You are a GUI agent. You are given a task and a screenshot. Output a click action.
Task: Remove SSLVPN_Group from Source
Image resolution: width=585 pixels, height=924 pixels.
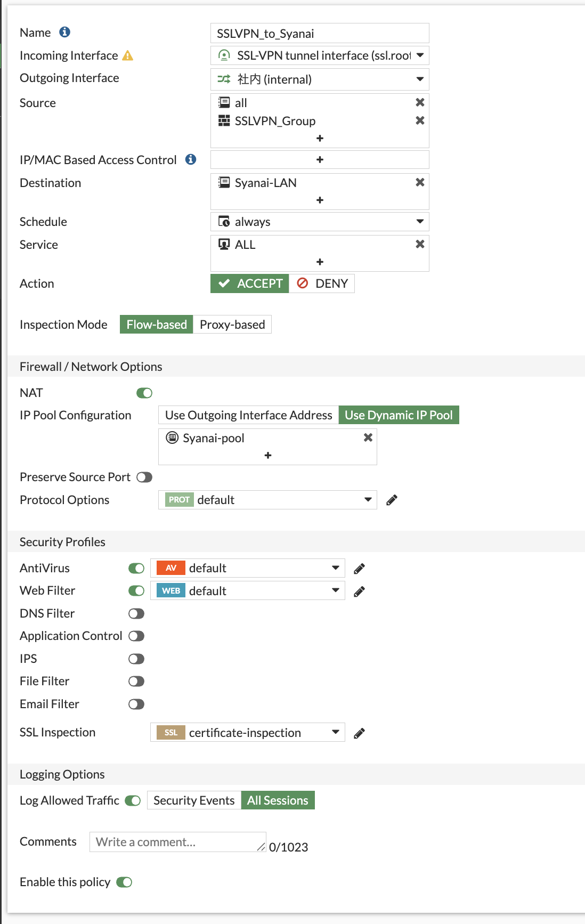point(420,120)
